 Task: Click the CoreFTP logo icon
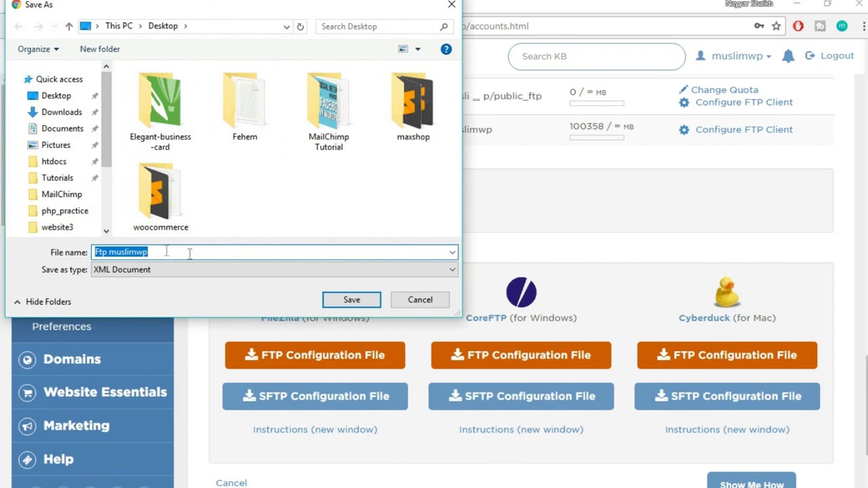[x=521, y=293]
